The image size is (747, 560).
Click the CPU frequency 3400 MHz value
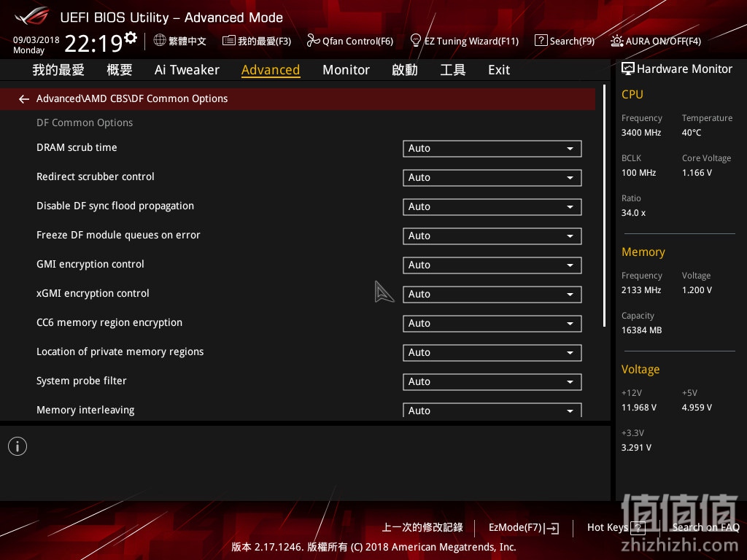[x=641, y=133]
